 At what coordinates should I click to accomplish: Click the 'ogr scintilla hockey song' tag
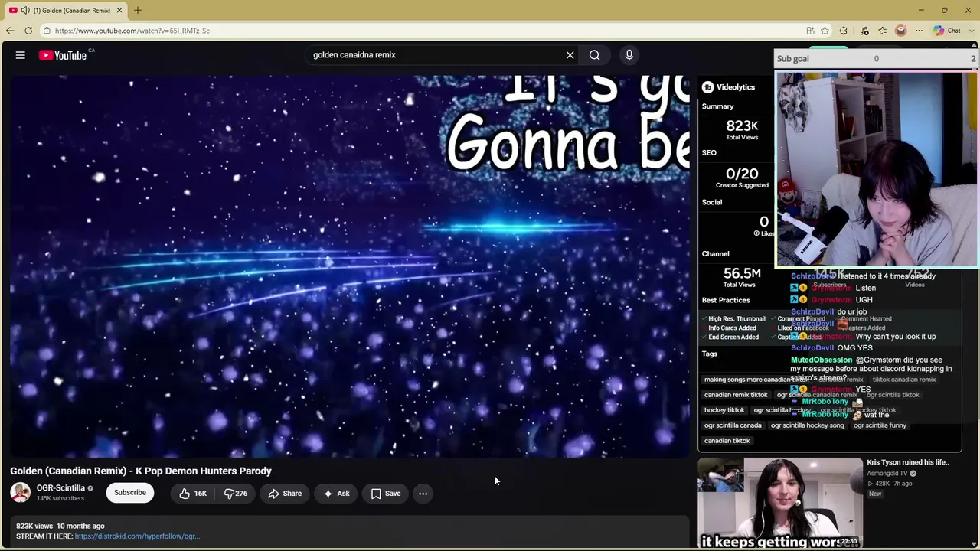[808, 425]
